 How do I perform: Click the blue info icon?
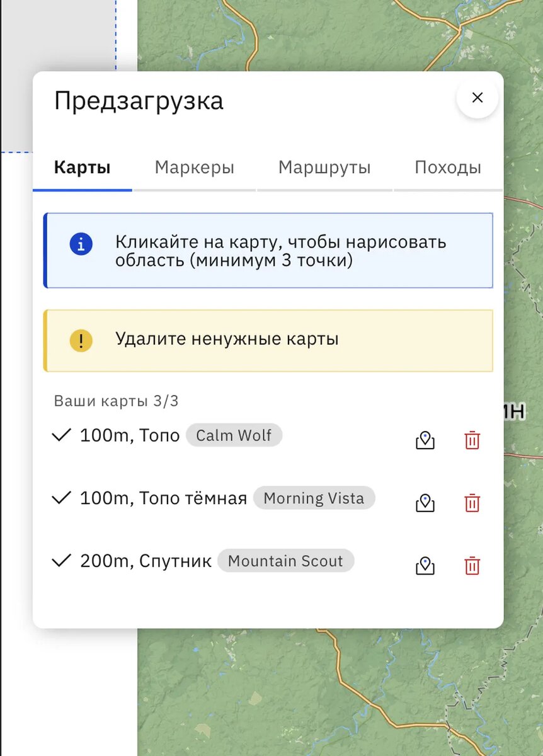[x=81, y=244]
